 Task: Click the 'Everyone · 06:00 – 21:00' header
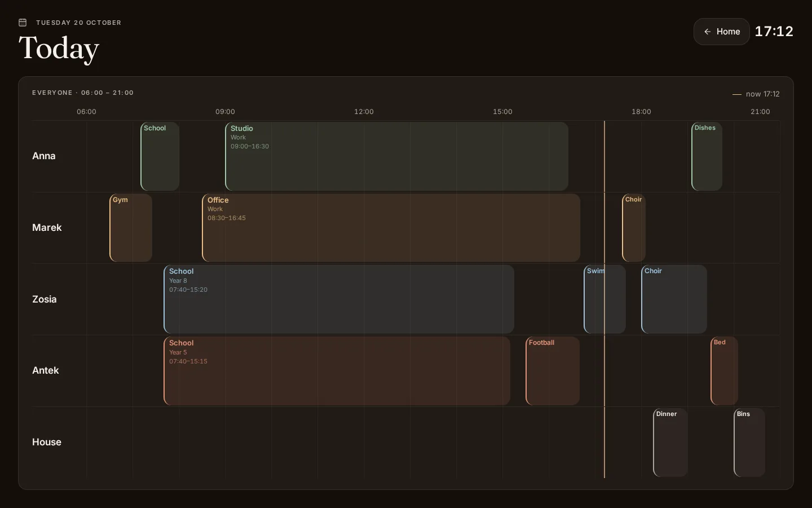point(83,93)
